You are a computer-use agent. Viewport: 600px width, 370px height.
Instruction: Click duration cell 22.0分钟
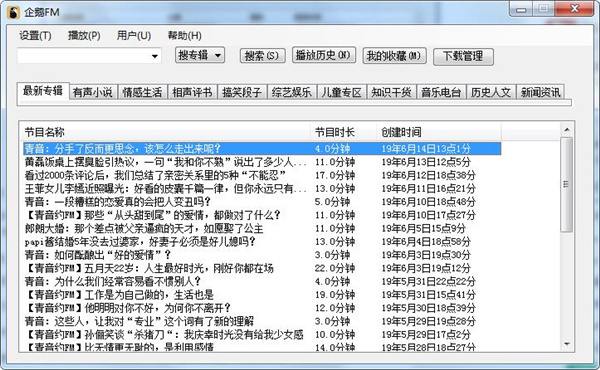(x=335, y=268)
